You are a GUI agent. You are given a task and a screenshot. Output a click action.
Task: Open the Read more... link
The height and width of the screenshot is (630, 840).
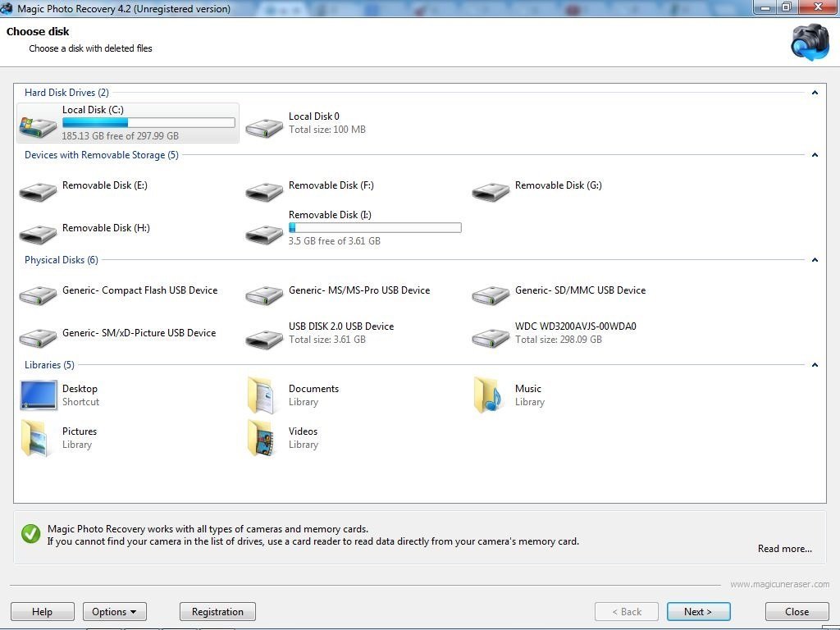tap(785, 549)
